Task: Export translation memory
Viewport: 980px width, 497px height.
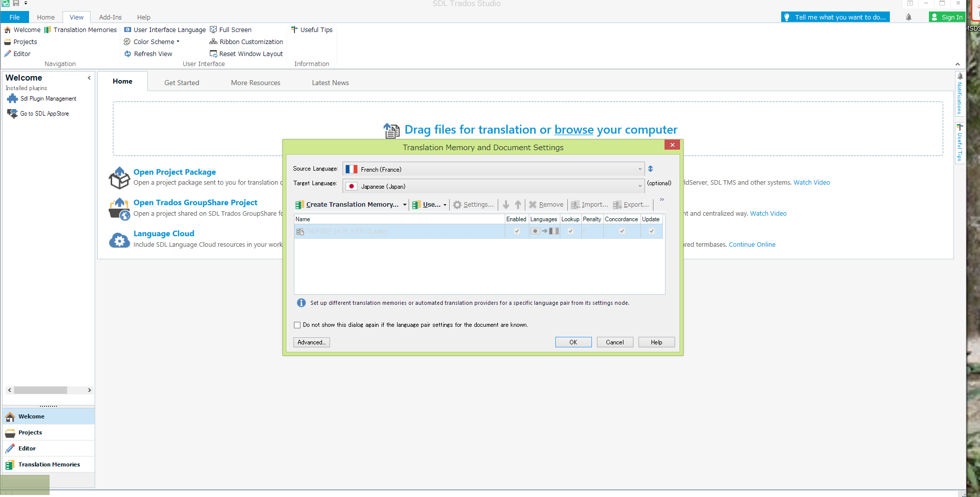Action: click(x=631, y=204)
